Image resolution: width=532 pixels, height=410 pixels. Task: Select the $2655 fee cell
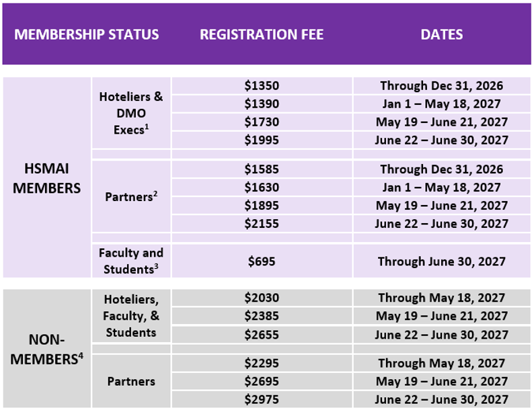262,335
